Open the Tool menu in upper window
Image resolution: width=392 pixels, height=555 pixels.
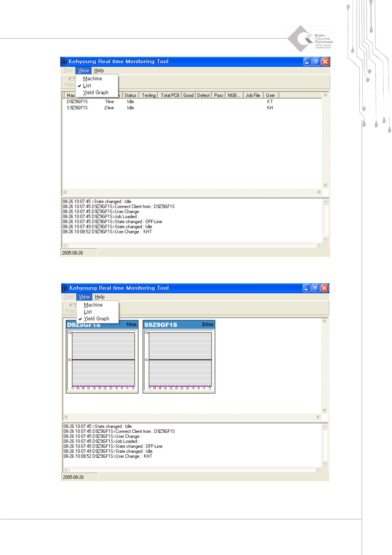68,71
